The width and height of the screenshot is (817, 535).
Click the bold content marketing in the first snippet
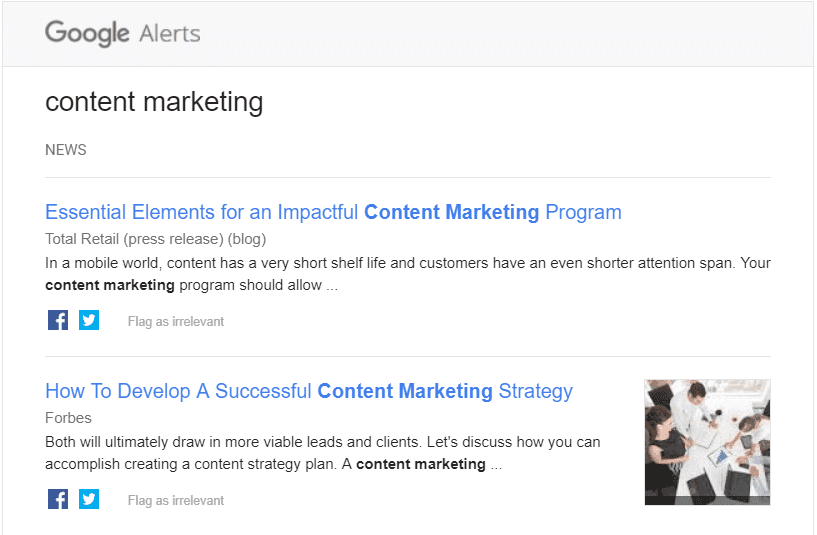point(110,285)
